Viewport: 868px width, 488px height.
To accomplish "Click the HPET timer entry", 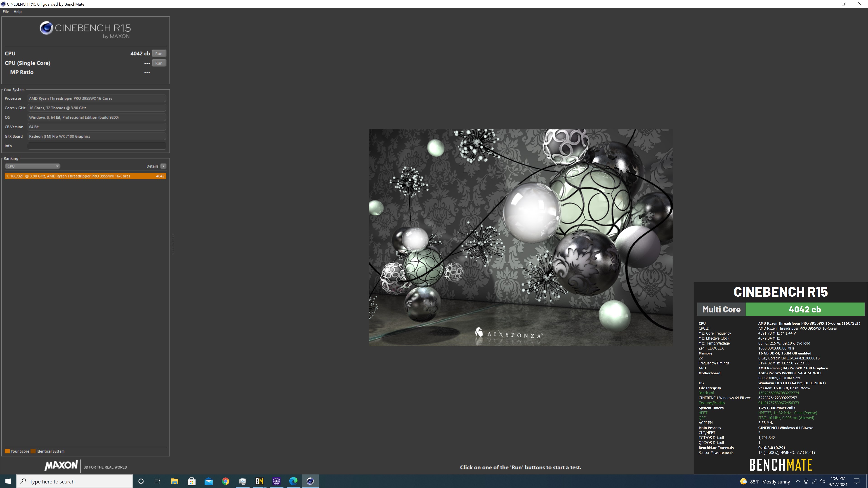I will (703, 413).
